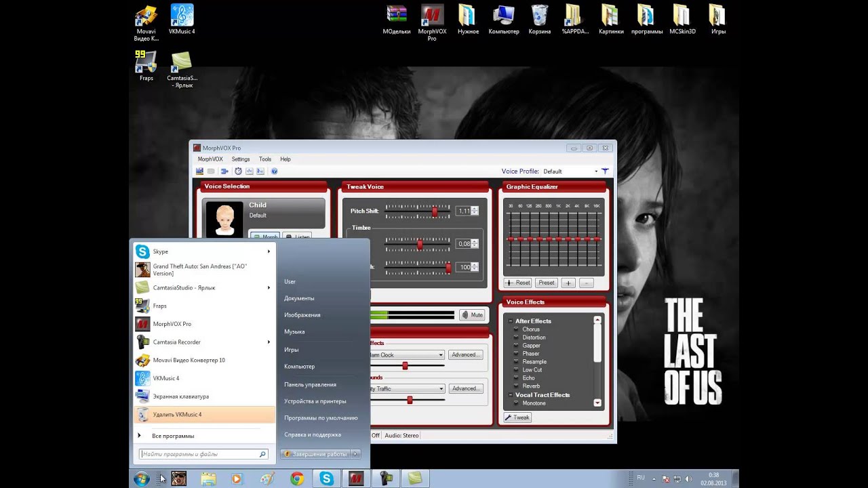
Task: Click the Tweak button under Voice Effects
Action: click(517, 418)
